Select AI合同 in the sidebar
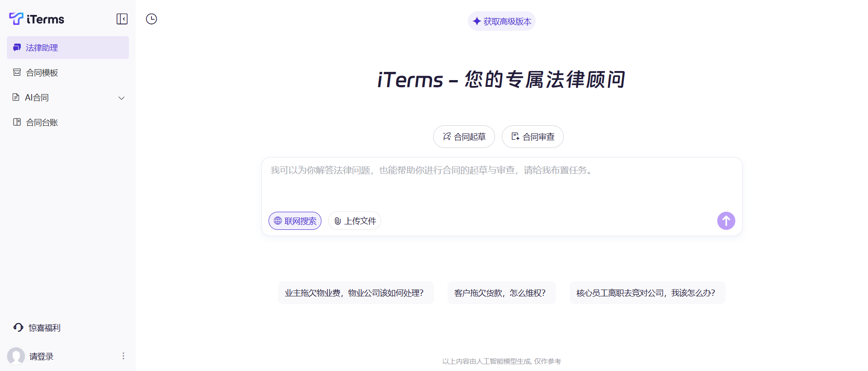 pyautogui.click(x=68, y=97)
